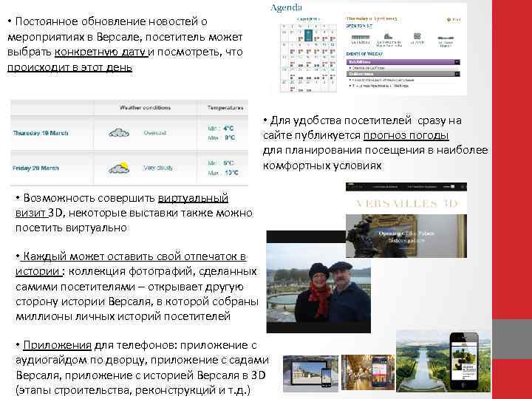Screen dimensions: 532x399
Task: Click the 'Overcast' weather label
Action: [x=154, y=133]
